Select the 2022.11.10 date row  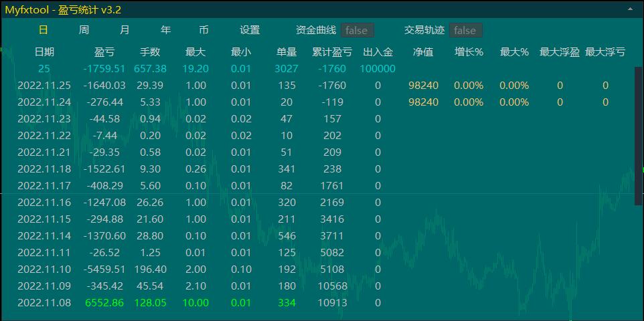click(44, 270)
